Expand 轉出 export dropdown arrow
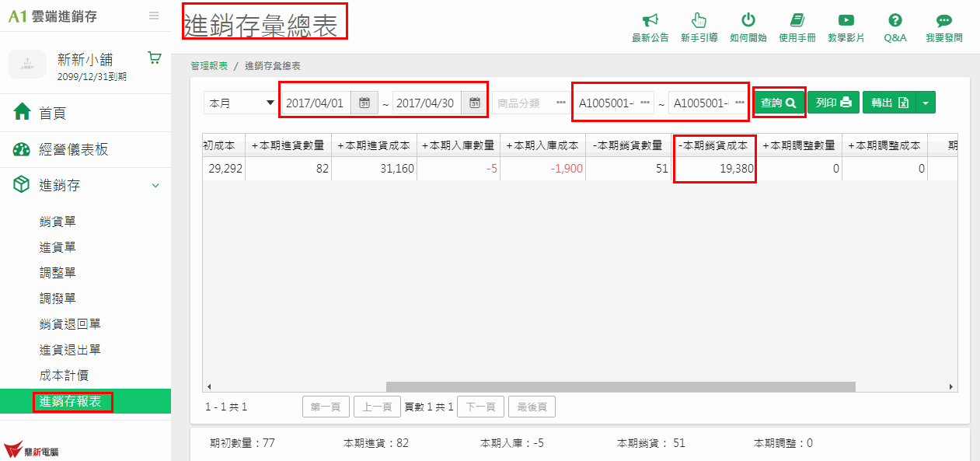This screenshot has width=980, height=461. tap(926, 103)
